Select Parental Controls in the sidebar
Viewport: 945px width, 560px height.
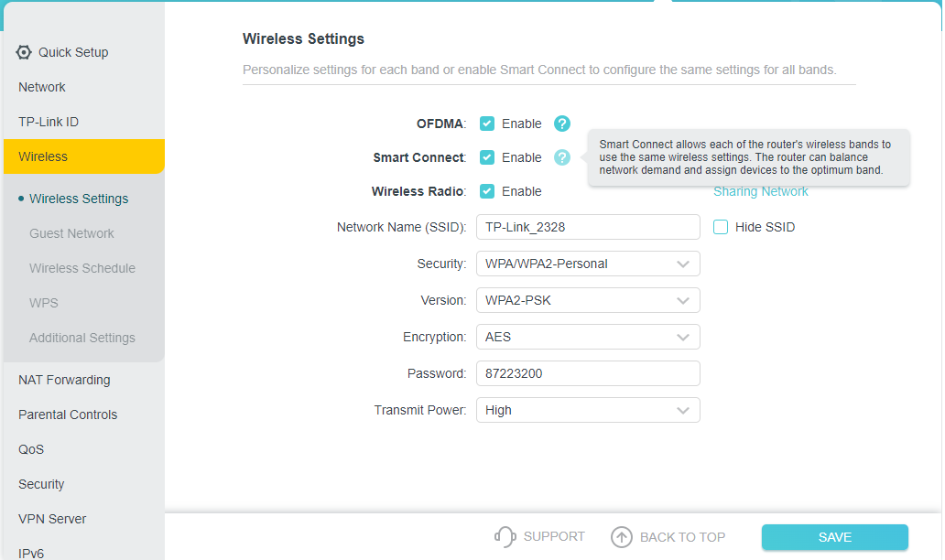tap(68, 415)
